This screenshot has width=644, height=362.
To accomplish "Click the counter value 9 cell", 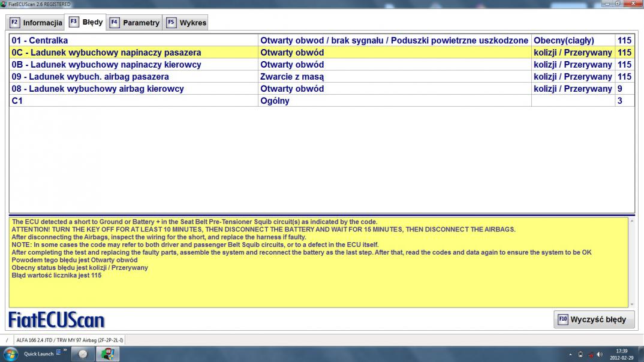I will 625,89.
